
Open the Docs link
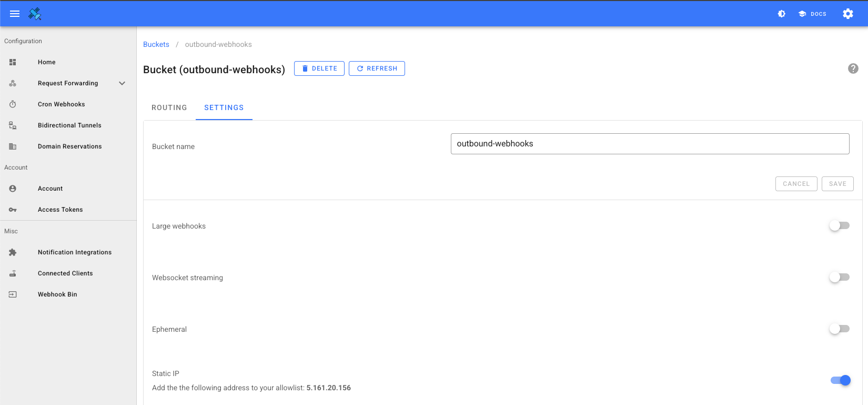[812, 14]
